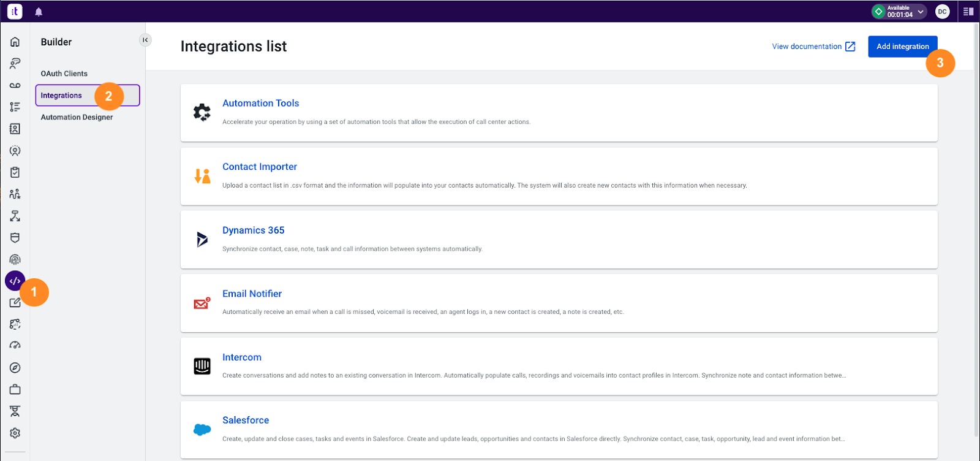Click the Builder panel title
980x461 pixels.
56,42
